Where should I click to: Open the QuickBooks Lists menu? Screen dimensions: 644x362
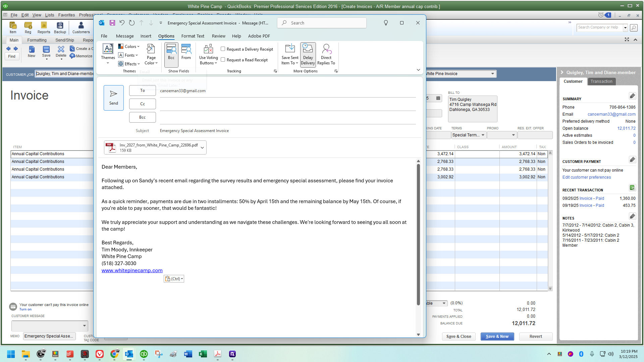[x=49, y=15]
